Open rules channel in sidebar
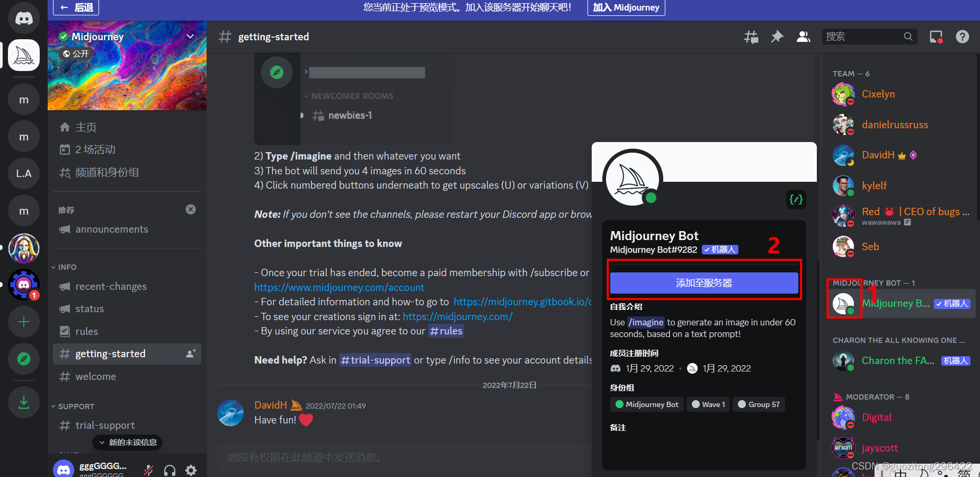This screenshot has height=477, width=980. point(127,331)
